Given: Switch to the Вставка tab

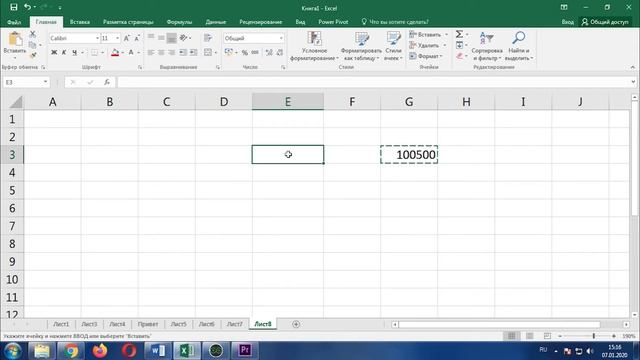Looking at the screenshot, I should (x=80, y=22).
